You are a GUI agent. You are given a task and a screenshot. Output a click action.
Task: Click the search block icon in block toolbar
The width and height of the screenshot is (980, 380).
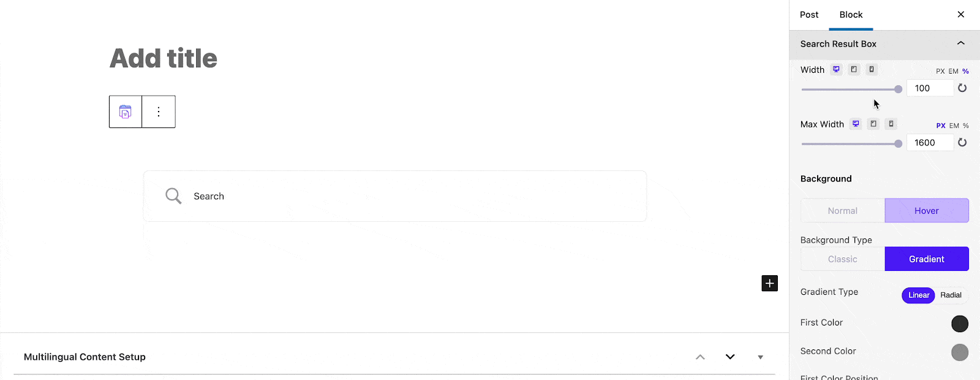[125, 111]
